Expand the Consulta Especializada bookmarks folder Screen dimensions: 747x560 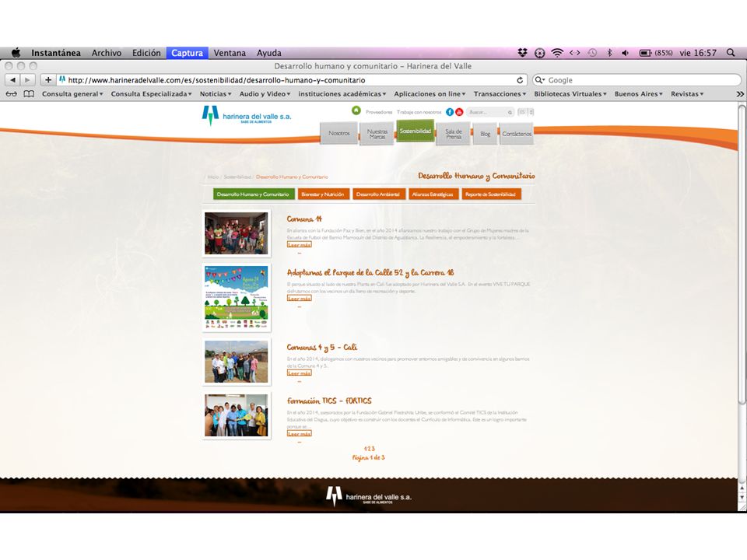(x=152, y=94)
